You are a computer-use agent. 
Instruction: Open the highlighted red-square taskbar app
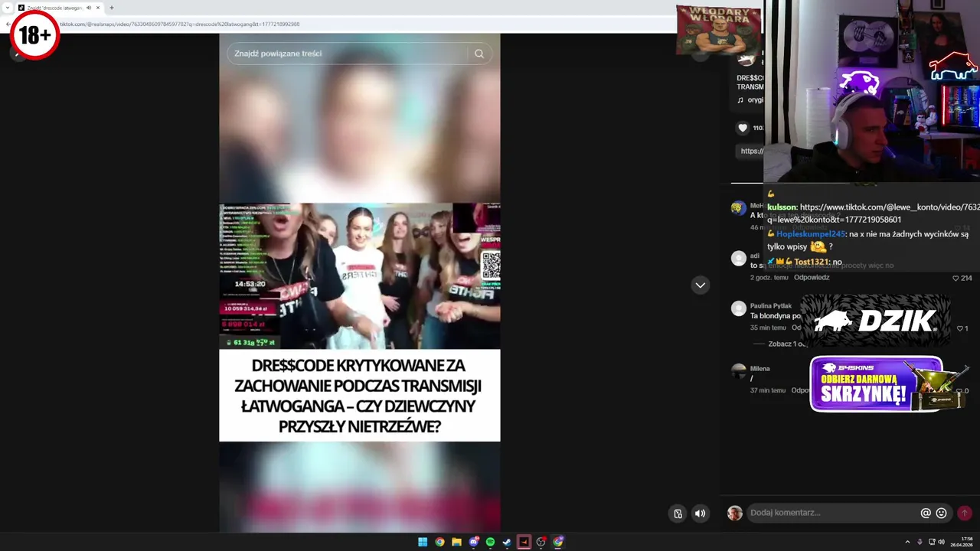(524, 542)
